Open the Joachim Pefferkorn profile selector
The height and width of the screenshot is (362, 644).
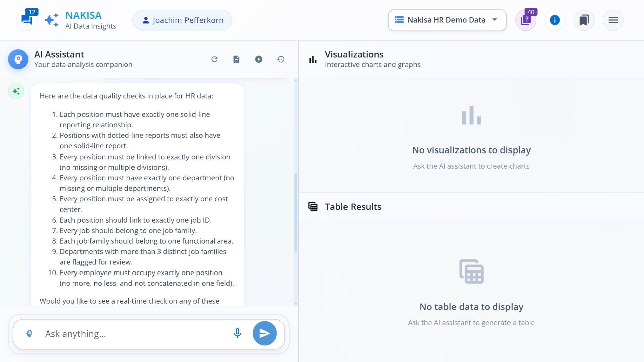(x=182, y=20)
